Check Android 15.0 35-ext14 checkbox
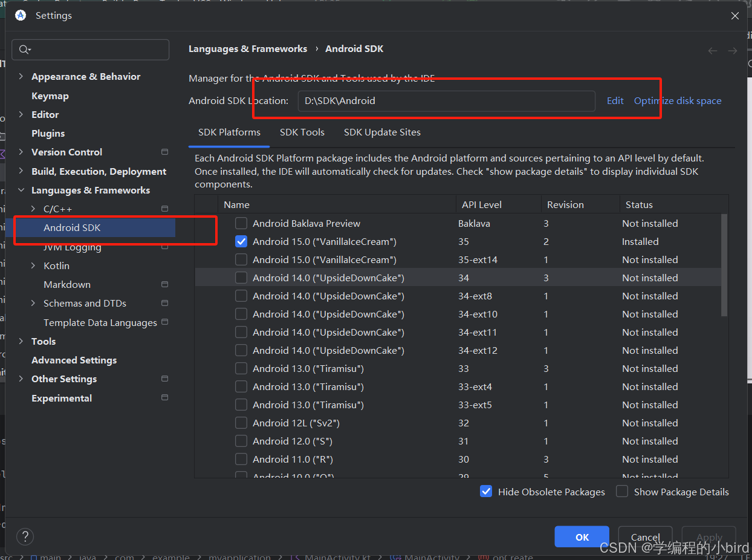 [x=241, y=259]
